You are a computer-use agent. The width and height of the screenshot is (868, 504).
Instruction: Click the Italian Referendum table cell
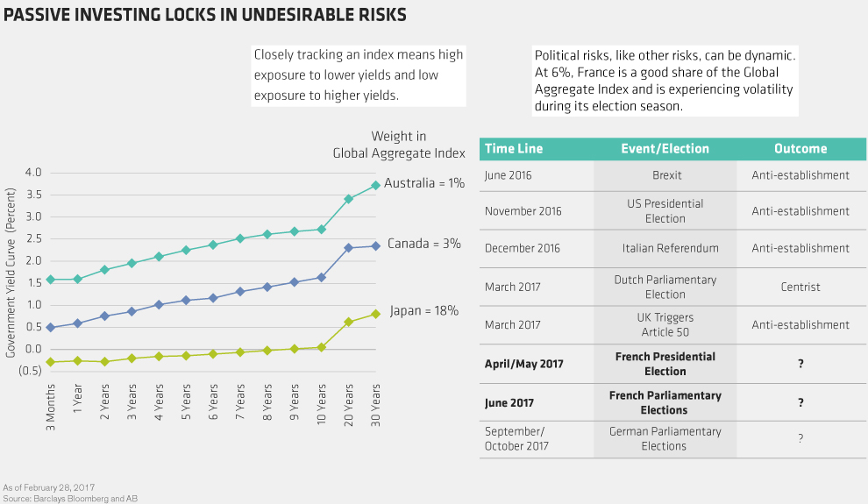click(x=665, y=248)
